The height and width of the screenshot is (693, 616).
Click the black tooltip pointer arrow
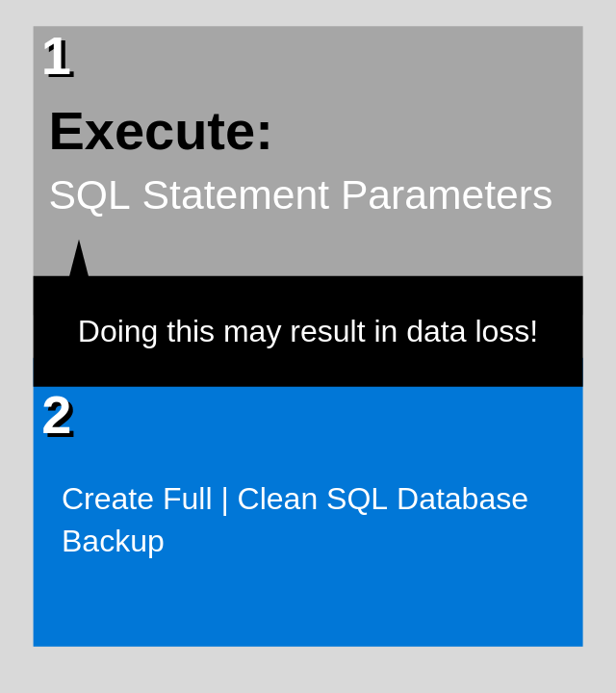click(x=79, y=260)
